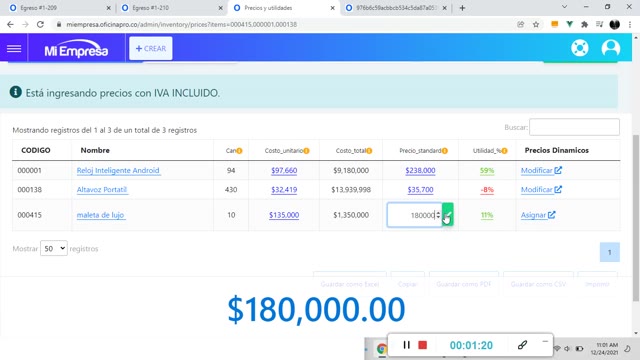Switch to the Egreso #1-210 tab
The image size is (640, 360).
171,8
